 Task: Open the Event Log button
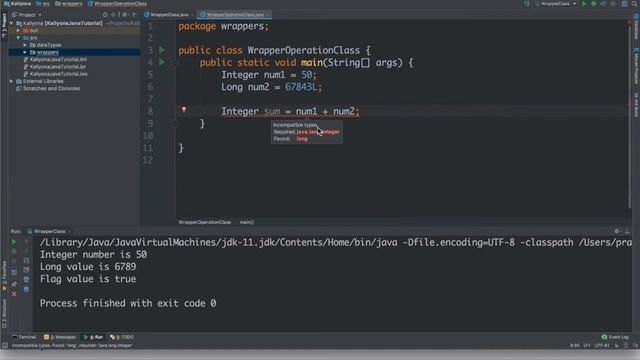(x=615, y=337)
